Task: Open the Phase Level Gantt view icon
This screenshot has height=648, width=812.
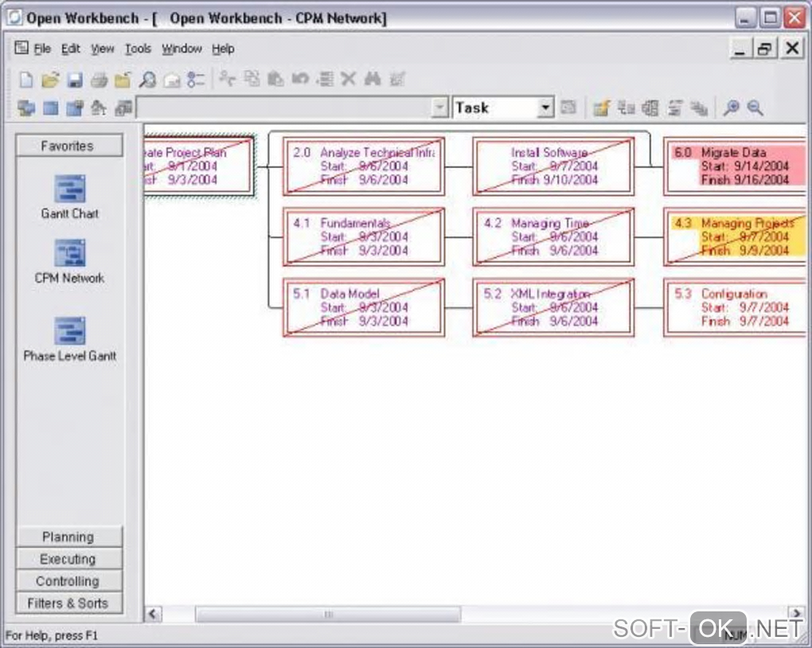Action: [x=70, y=330]
